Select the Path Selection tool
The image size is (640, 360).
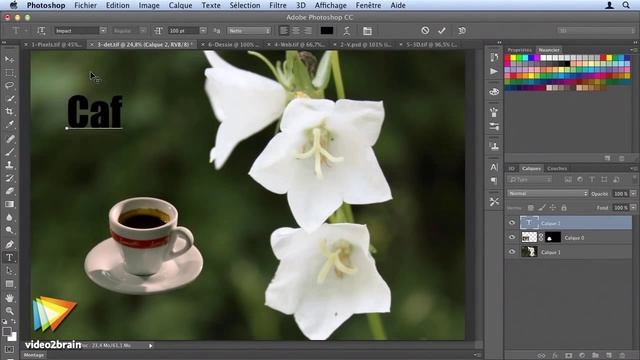tap(9, 271)
